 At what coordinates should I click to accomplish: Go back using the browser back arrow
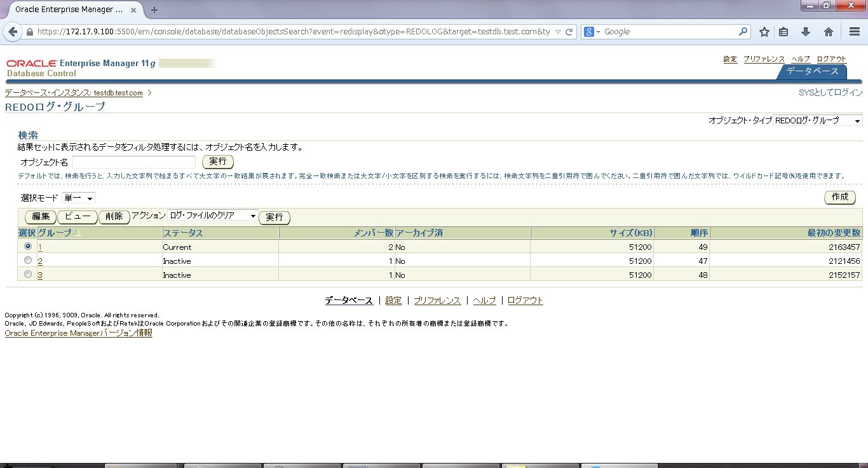[x=13, y=32]
